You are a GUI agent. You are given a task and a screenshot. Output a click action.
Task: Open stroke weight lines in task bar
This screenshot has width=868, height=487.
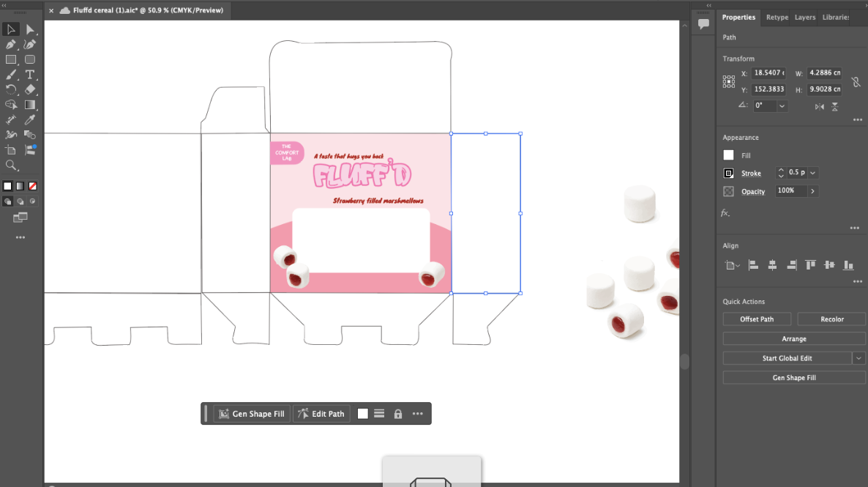[x=379, y=414]
